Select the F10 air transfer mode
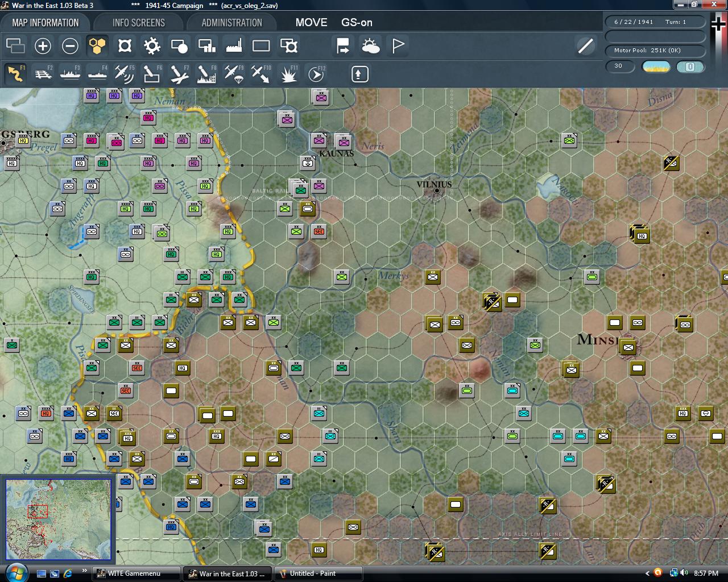 click(x=261, y=74)
